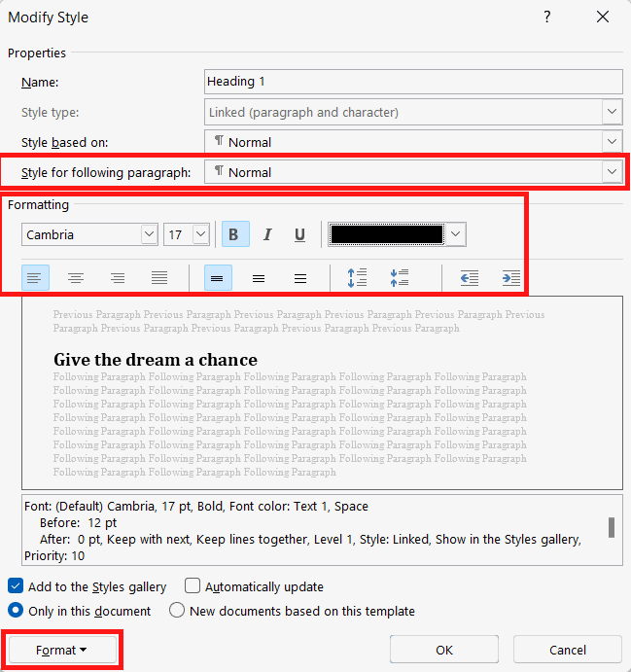Uncheck Add to the Styles gallery
The width and height of the screenshot is (631, 672).
[16, 585]
